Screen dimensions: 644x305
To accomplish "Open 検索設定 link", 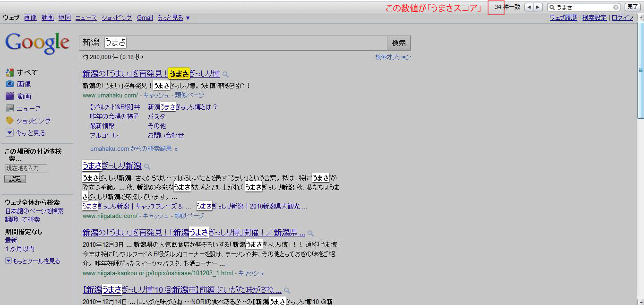I will click(594, 17).
